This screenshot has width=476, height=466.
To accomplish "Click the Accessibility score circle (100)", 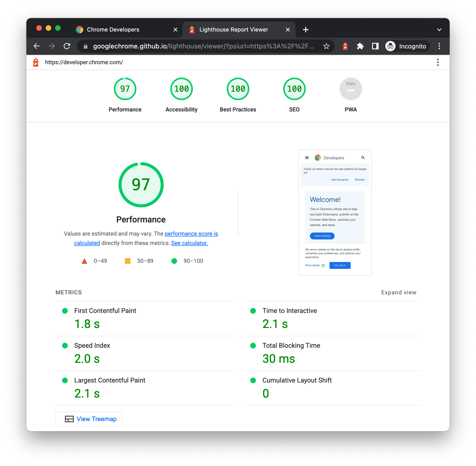I will tap(181, 90).
